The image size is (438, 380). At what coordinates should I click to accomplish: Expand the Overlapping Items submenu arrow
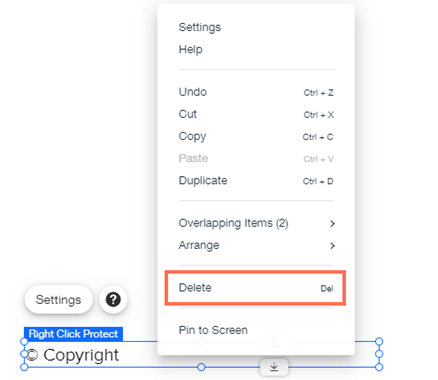coord(332,224)
